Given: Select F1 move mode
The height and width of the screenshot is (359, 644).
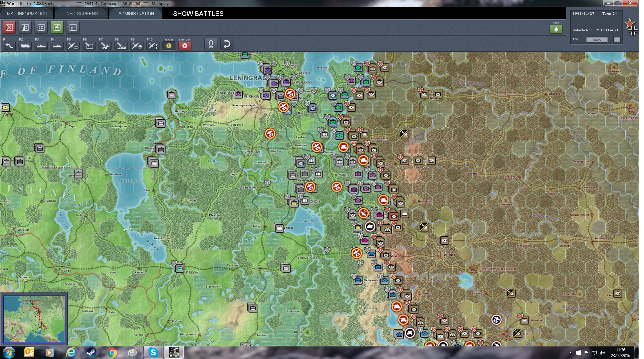Looking at the screenshot, I should pyautogui.click(x=9, y=46).
